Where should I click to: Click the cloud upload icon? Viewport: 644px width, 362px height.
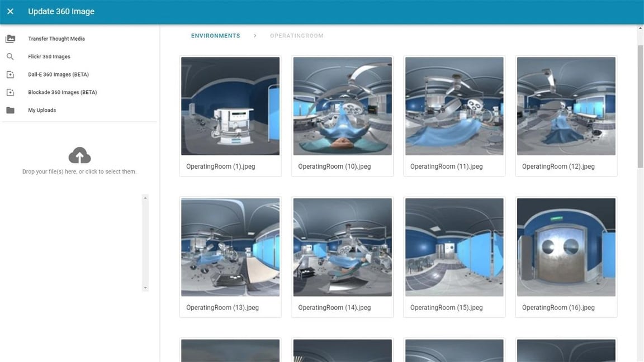click(79, 155)
